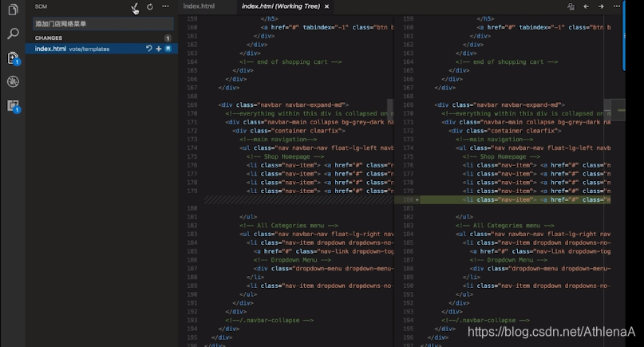Click the M modified badge on index.html
Screen dimensions: 644x347
pos(168,49)
